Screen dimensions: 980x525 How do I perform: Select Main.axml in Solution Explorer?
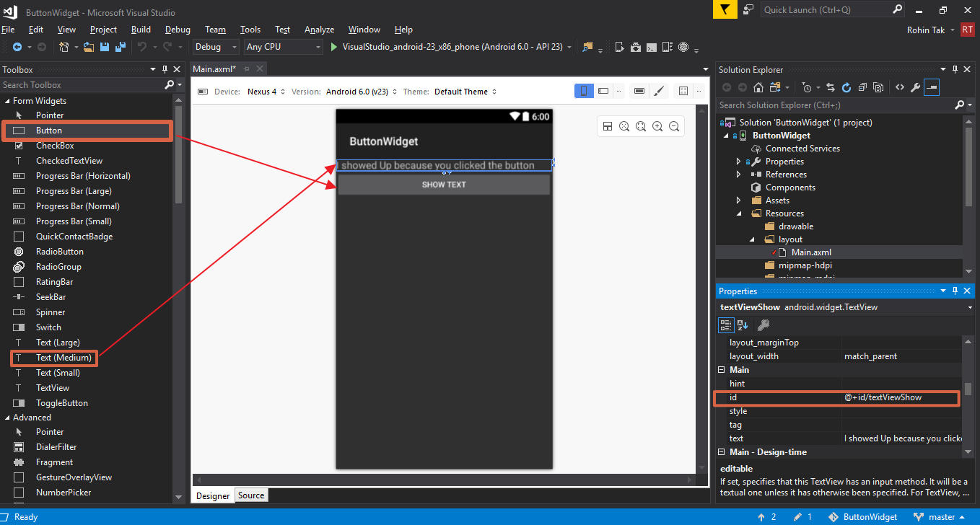[811, 252]
